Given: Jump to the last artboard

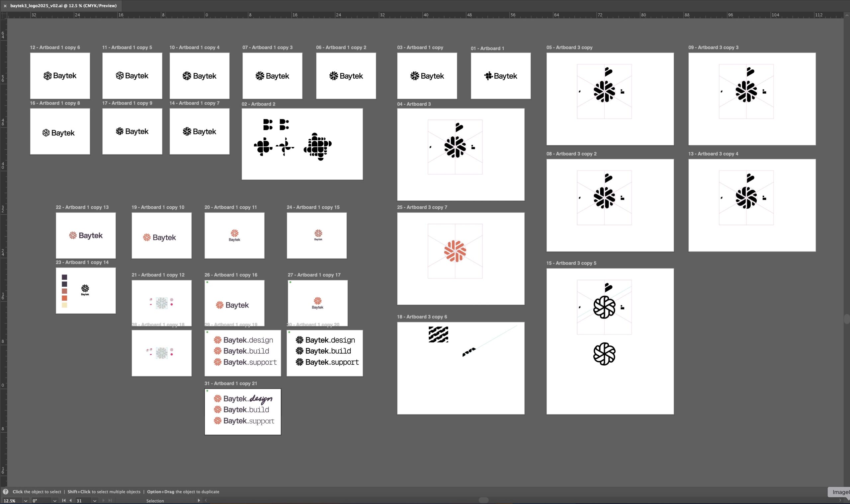Looking at the screenshot, I should pos(110,500).
